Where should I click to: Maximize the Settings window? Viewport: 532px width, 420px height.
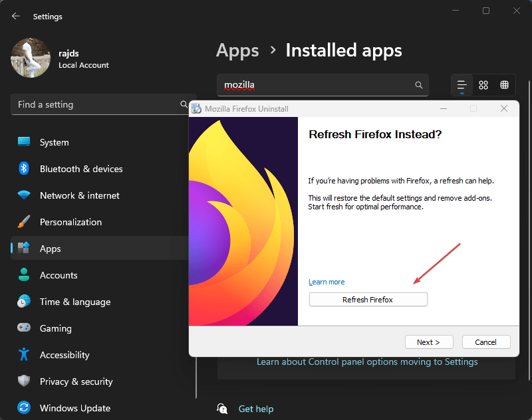486,11
